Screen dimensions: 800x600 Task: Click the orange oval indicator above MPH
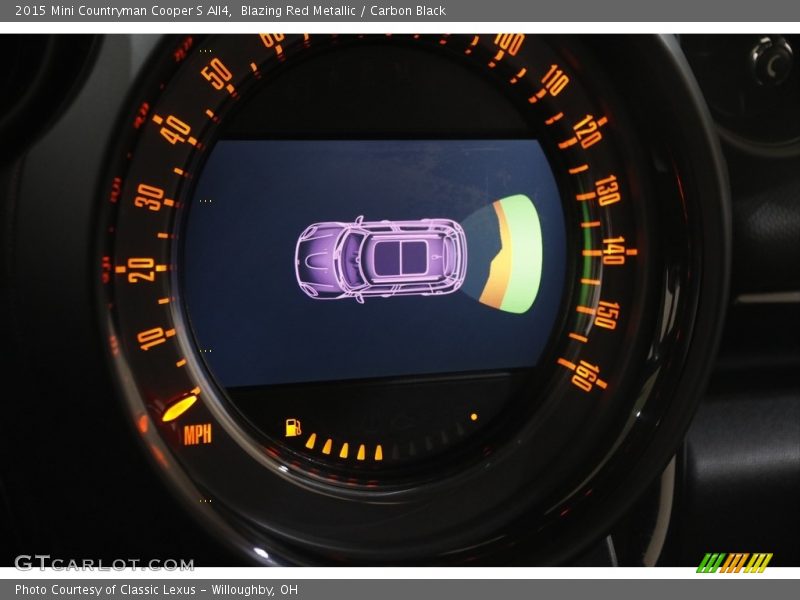click(x=179, y=407)
